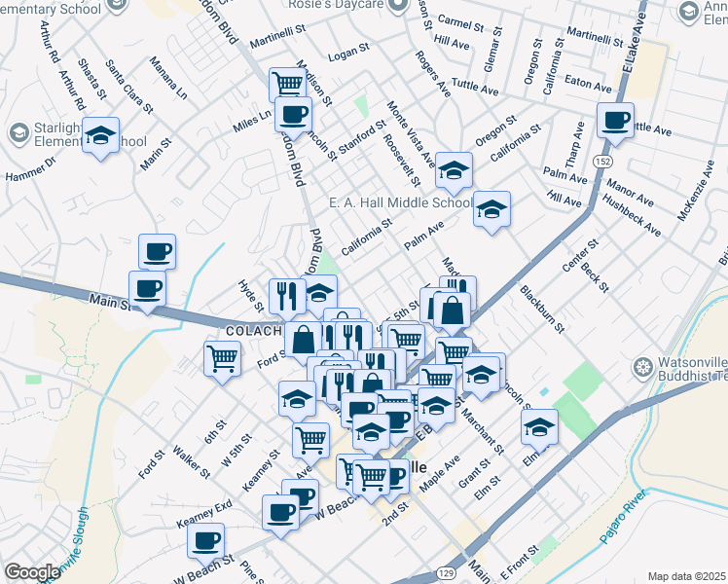Click the 'Beck St' street label
This screenshot has width=728, height=584.
tap(595, 277)
